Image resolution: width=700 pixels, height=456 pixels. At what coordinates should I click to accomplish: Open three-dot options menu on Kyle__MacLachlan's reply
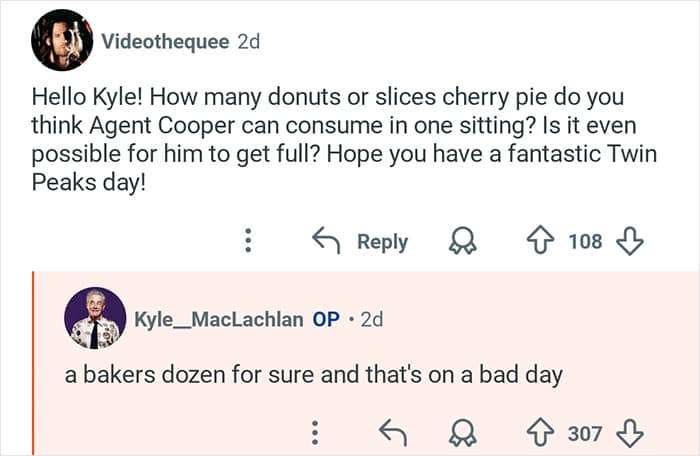315,432
